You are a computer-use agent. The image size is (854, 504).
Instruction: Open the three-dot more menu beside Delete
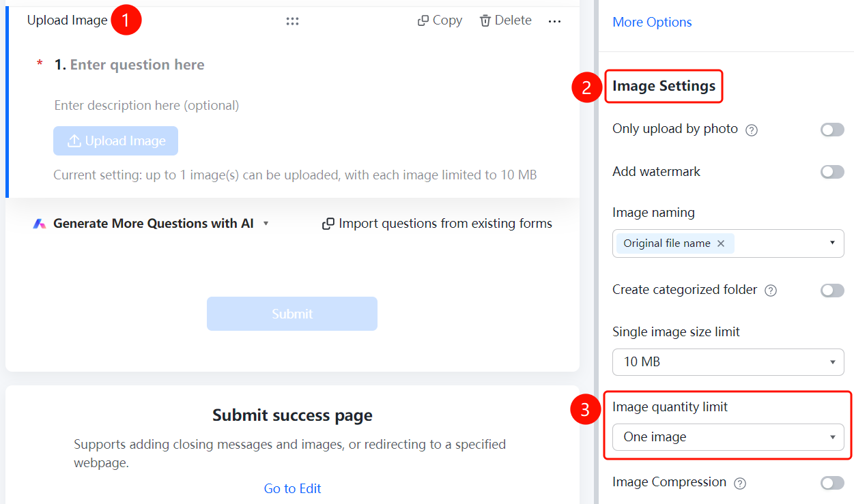(x=554, y=22)
